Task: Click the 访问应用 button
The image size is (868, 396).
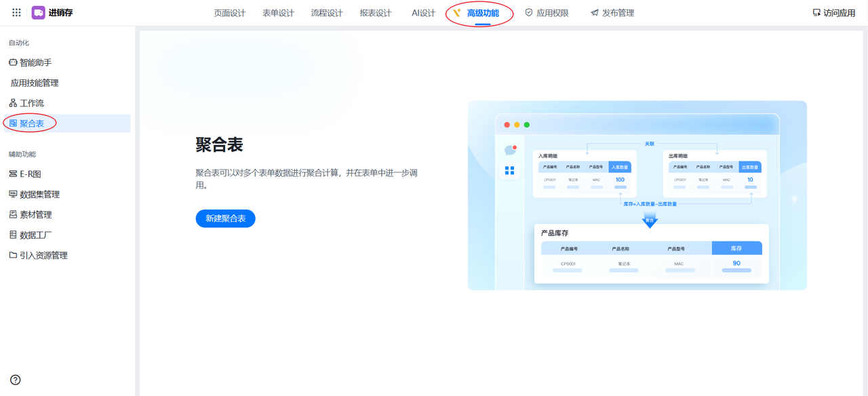Action: pos(833,13)
